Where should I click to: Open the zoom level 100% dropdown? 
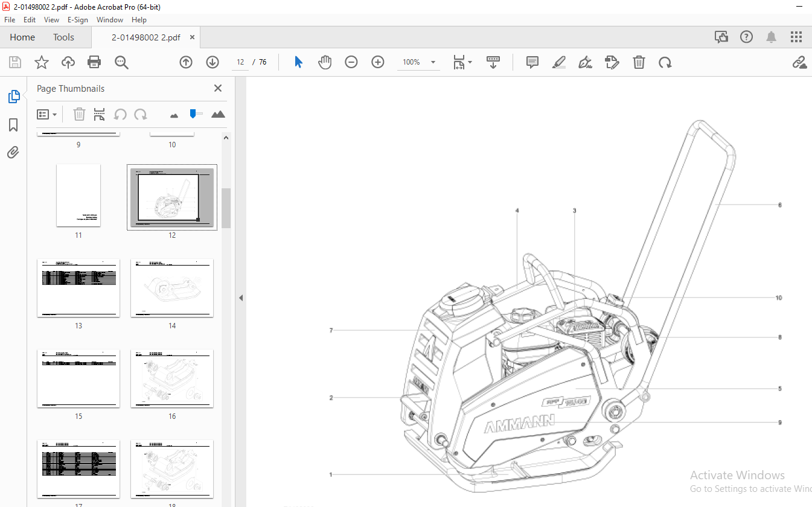pyautogui.click(x=433, y=62)
